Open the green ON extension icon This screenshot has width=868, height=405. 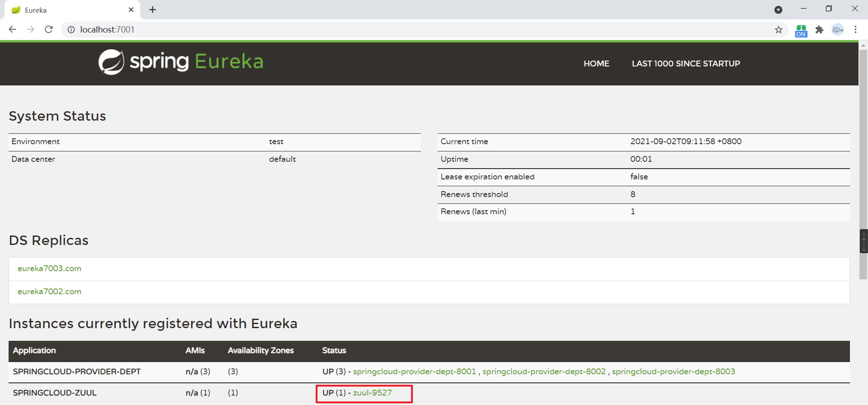click(x=801, y=30)
